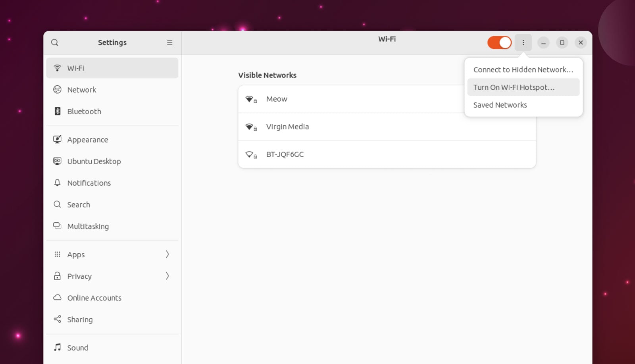Click the Appearance icon in sidebar
Screen dimensions: 635x364
coord(57,139)
